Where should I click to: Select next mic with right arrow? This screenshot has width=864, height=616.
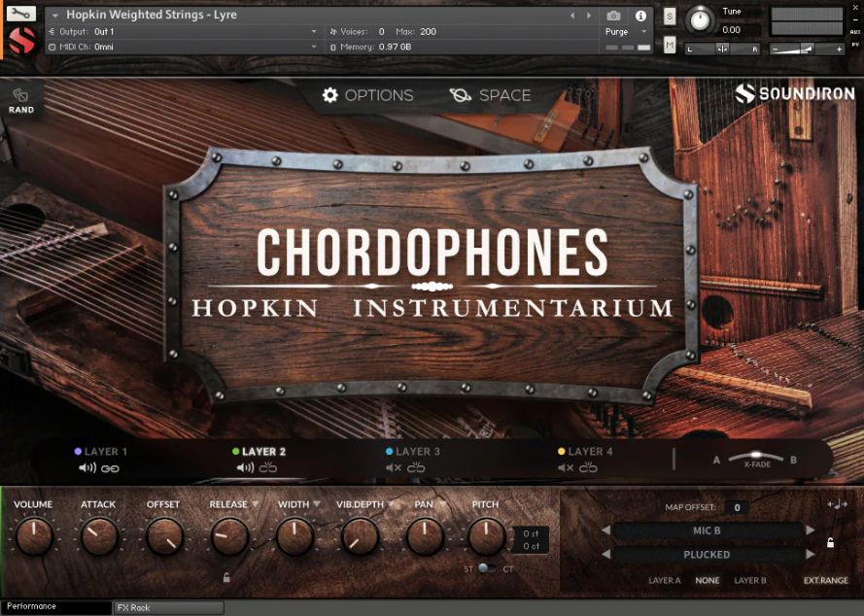point(810,530)
